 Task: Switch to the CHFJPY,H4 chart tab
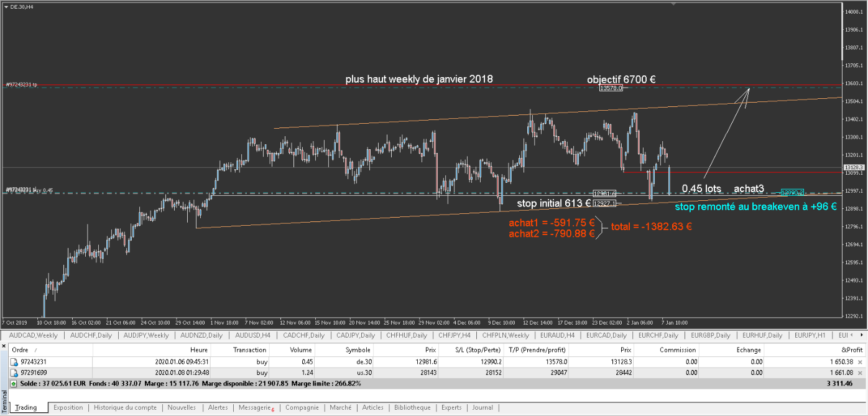(x=455, y=335)
